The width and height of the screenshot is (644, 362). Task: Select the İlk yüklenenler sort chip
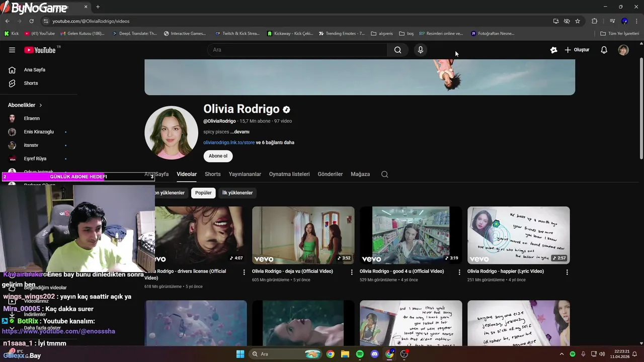click(x=237, y=193)
